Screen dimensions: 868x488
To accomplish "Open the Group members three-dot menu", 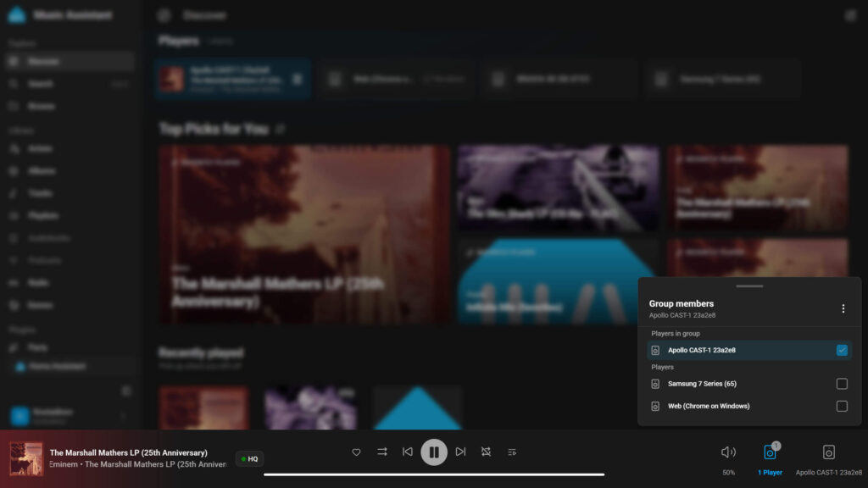I will (843, 308).
